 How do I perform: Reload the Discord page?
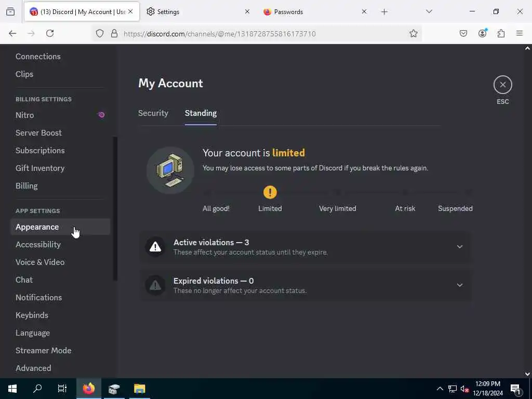point(50,33)
